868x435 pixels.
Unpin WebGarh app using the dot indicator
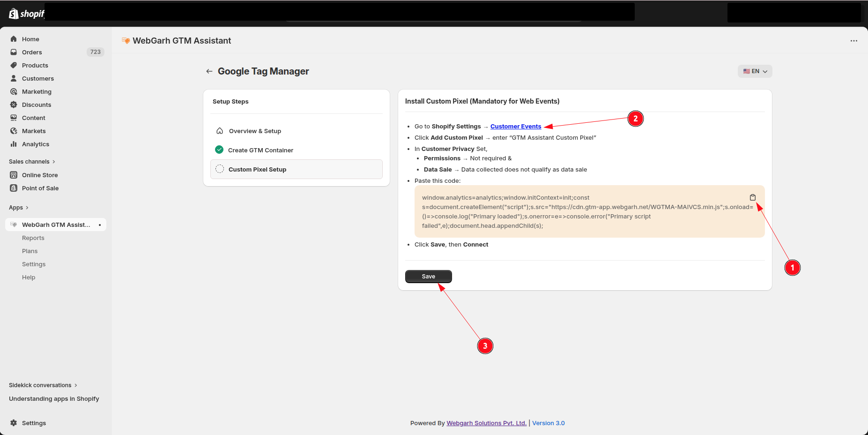pos(100,225)
